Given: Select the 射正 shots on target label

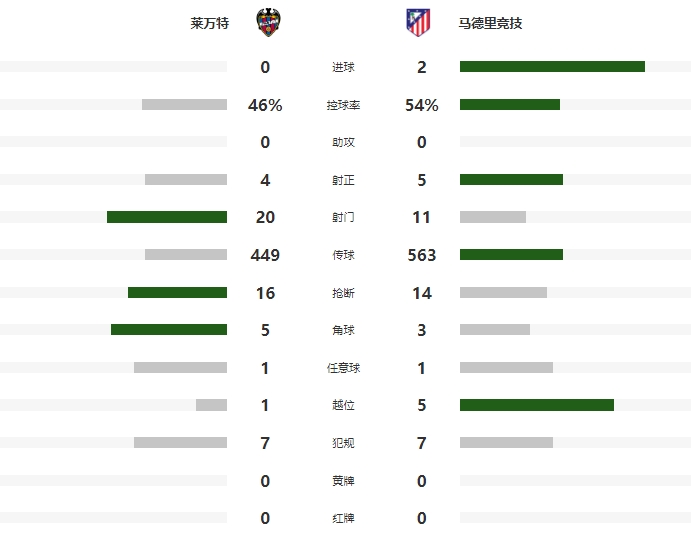Looking at the screenshot, I should click(343, 180).
